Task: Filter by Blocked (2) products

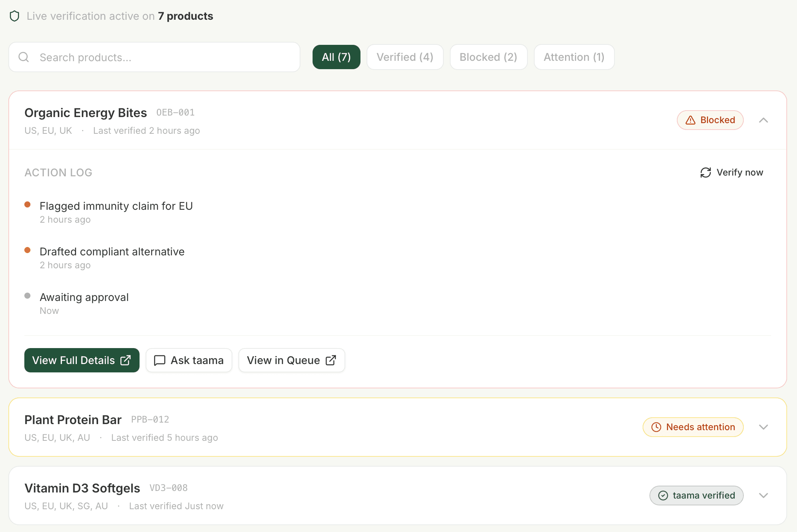Action: pyautogui.click(x=488, y=57)
